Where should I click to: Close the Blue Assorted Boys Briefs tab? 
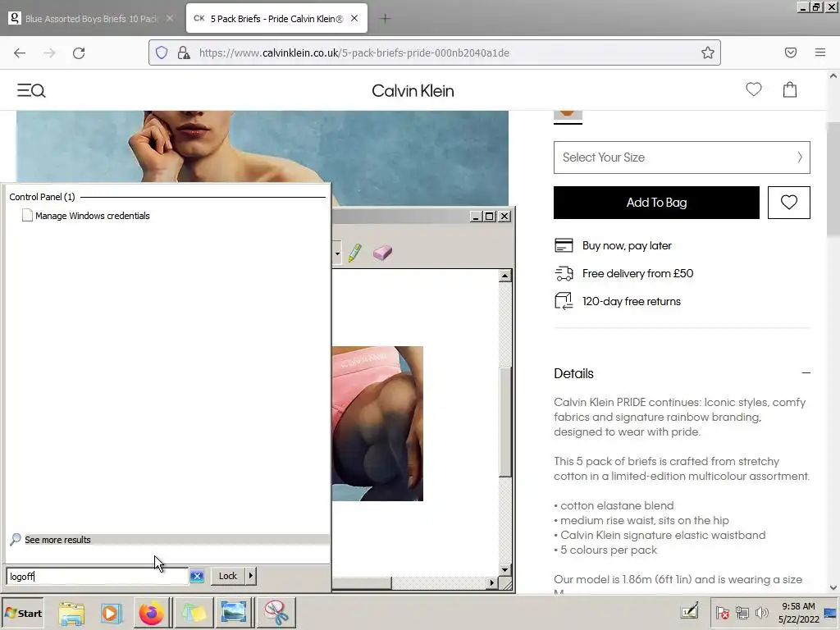pyautogui.click(x=169, y=18)
